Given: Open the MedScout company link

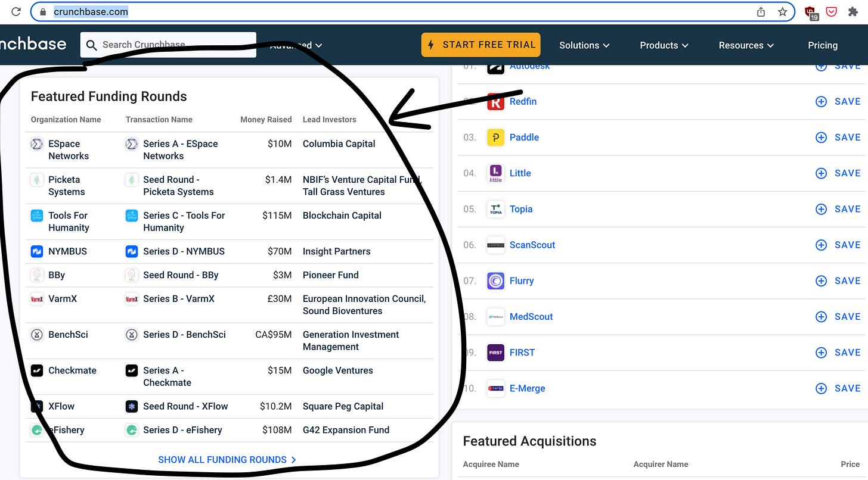Looking at the screenshot, I should (531, 317).
